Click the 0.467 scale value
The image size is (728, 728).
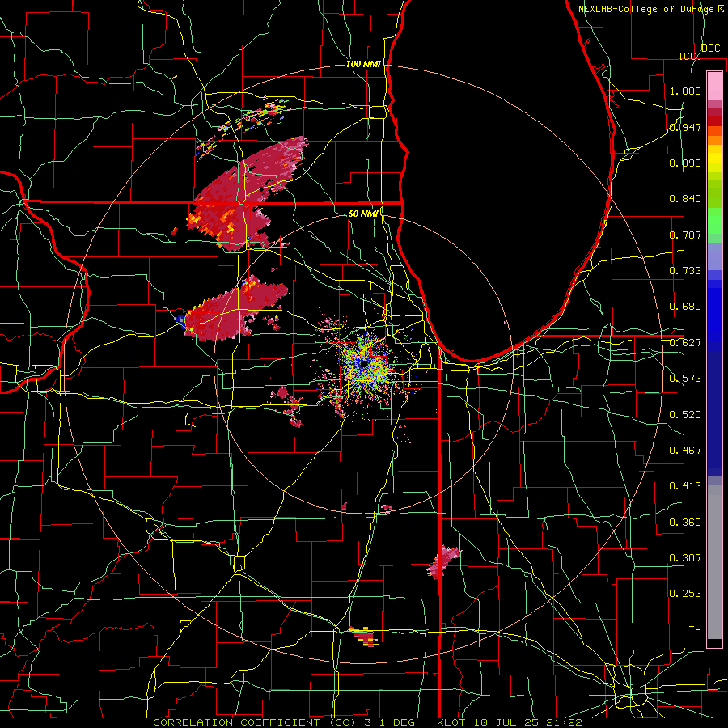pyautogui.click(x=685, y=451)
